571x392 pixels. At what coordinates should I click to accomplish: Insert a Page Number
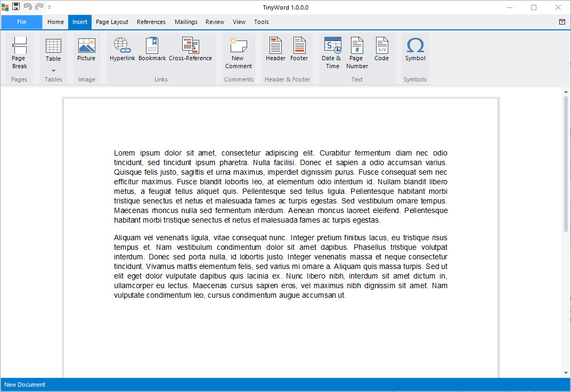(x=357, y=53)
